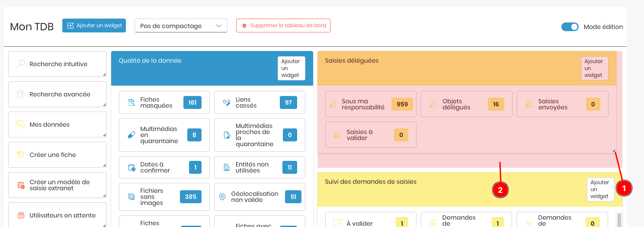644x227 pixels.
Task: Click the 16 badge for Objets délégués
Action: point(496,104)
